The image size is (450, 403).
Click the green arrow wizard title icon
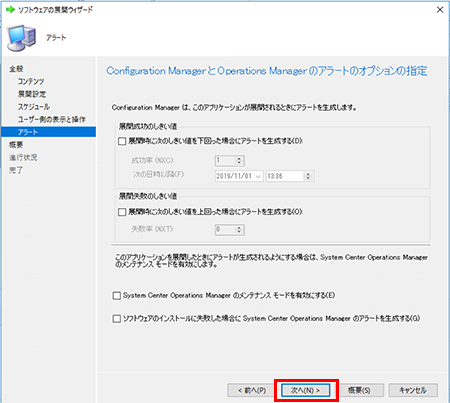tap(10, 10)
